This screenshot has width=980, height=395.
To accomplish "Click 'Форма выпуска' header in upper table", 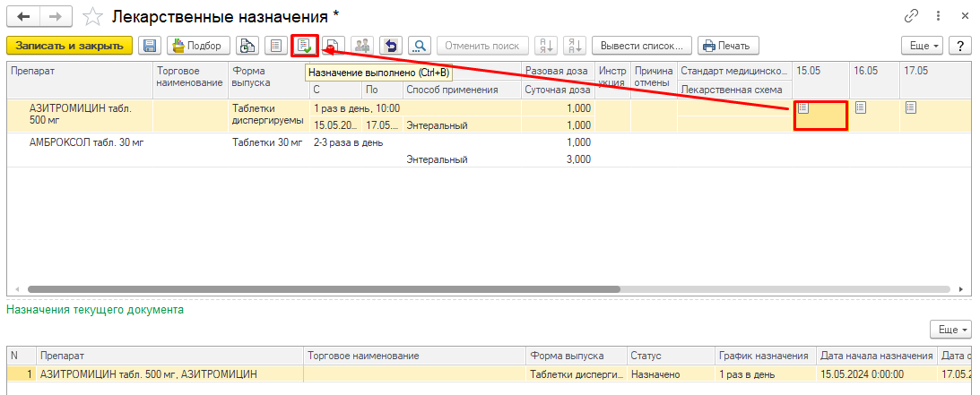I will point(269,80).
